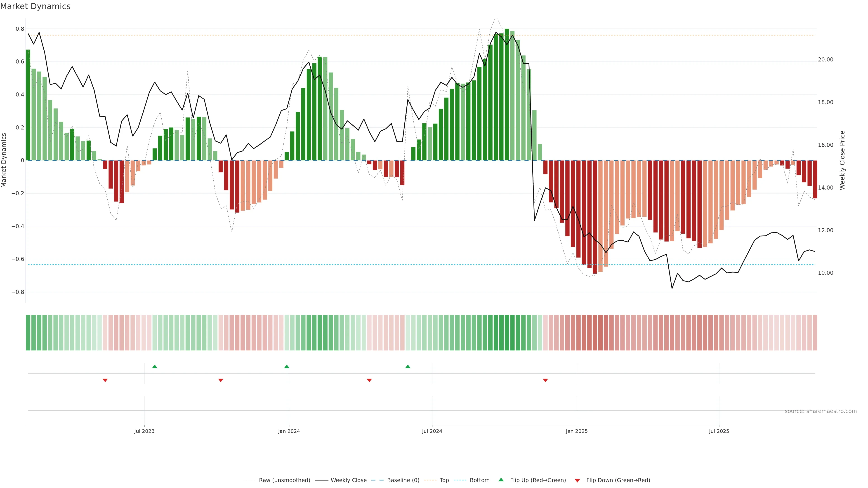Click the tallest dark green bar near 0.8

click(x=507, y=94)
